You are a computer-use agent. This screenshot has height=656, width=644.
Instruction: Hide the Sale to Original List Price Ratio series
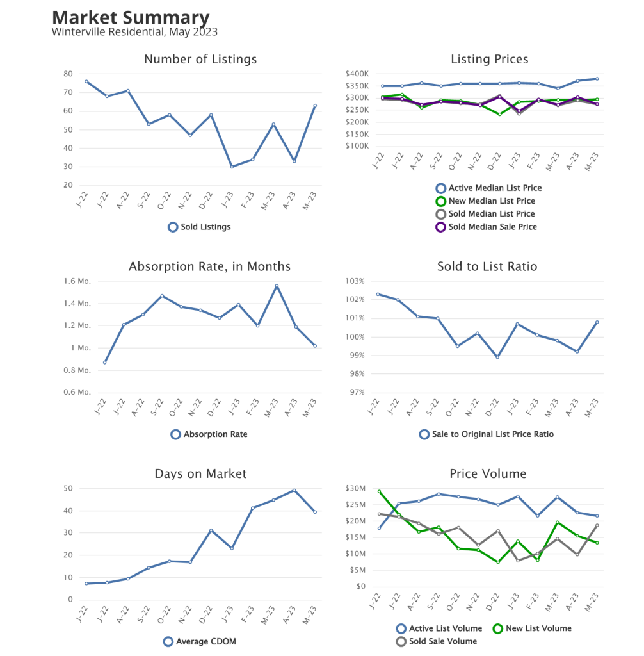tap(492, 434)
